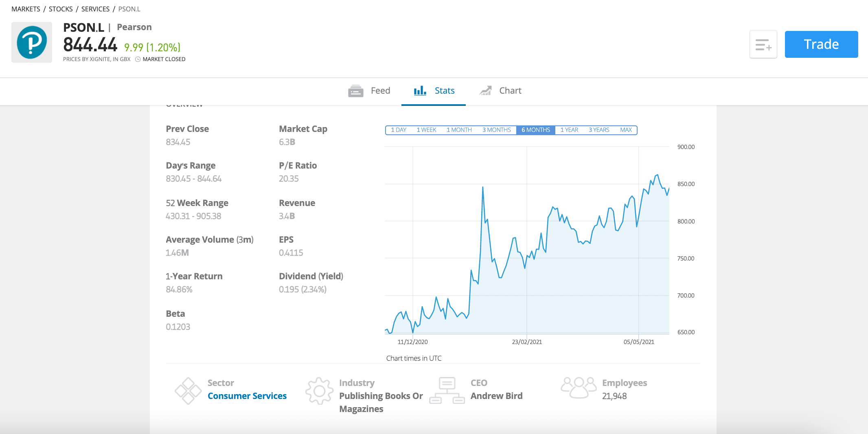
Task: Click the 05/05/2021 date axis label
Action: (x=639, y=342)
